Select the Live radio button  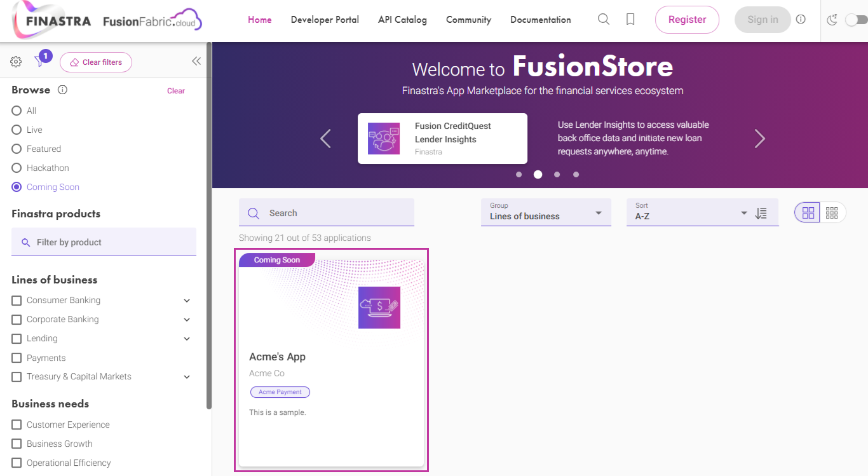[x=17, y=130]
